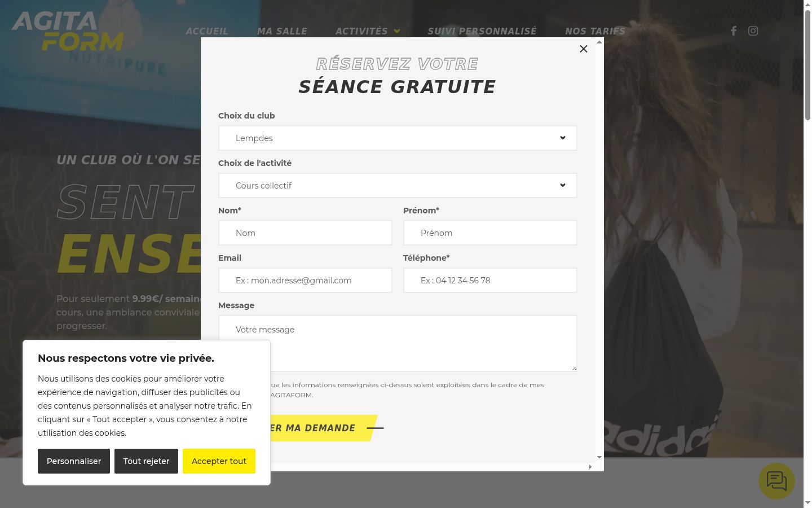Click the popup scroll-down arrow
The width and height of the screenshot is (812, 508).
pyautogui.click(x=599, y=457)
